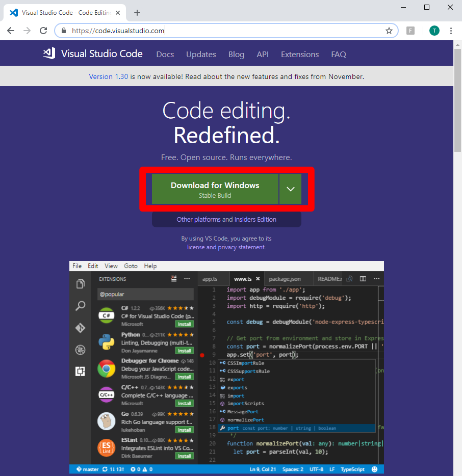
Task: Open the Version 1.30 release link
Action: [109, 76]
